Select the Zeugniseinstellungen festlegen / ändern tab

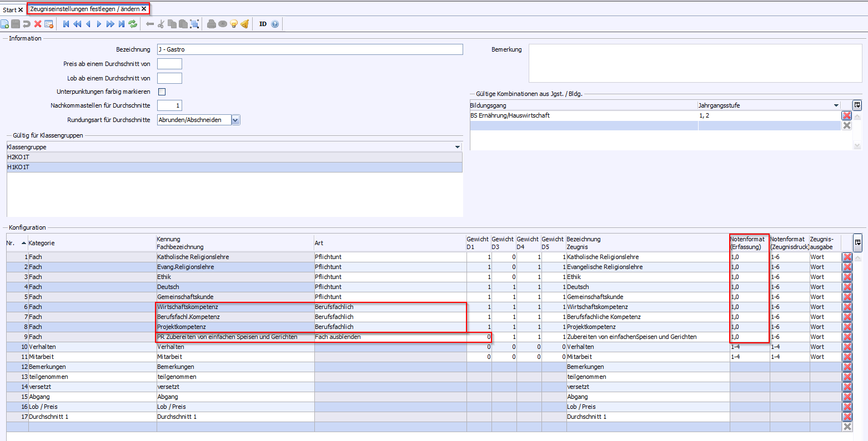pos(84,9)
